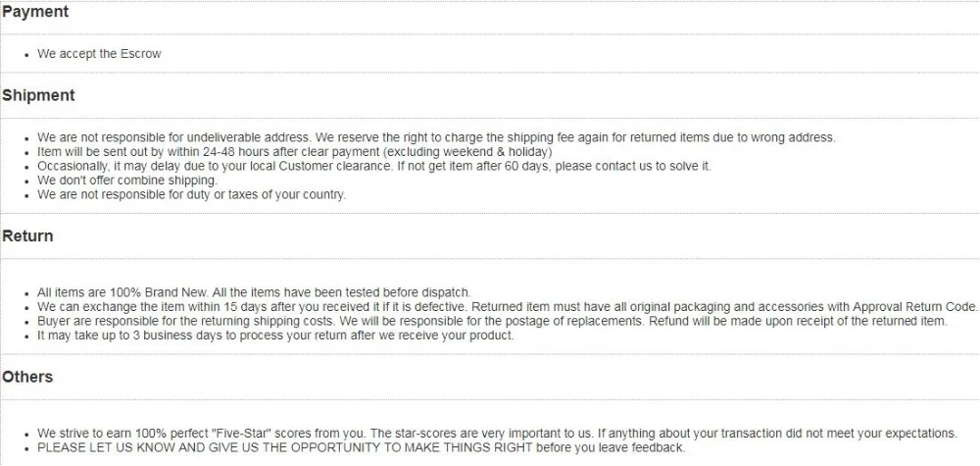The height and width of the screenshot is (466, 980).
Task: Click the Payment section heading
Action: 35,13
